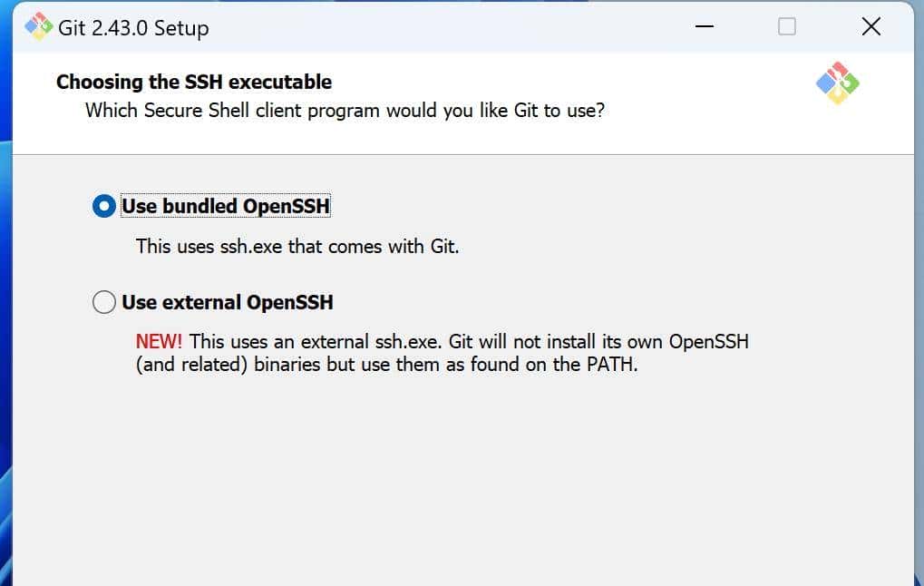Click the blue desktop wallpaper strip on the left
Image resolution: width=924 pixels, height=586 pixels.
(x=7, y=363)
